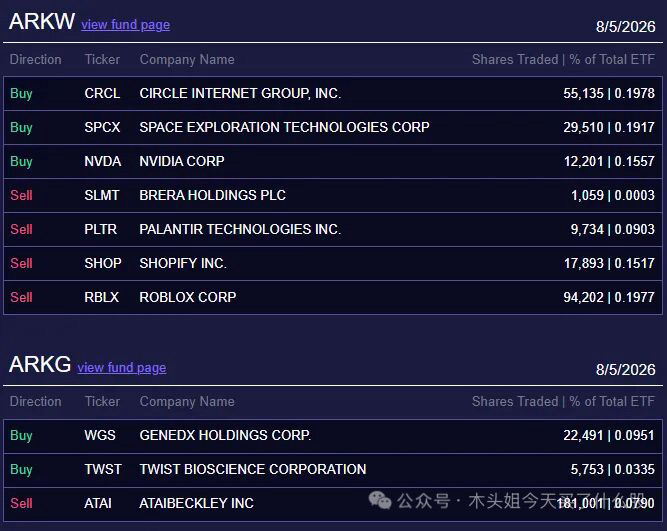Click Sell in the RBLX row

21,297
